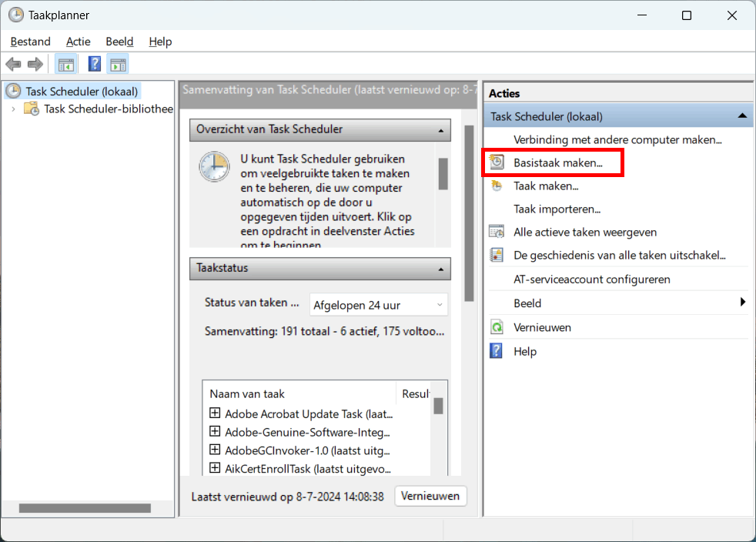
Task: Click the horizontal scrollbar in tree pane
Action: [85, 508]
